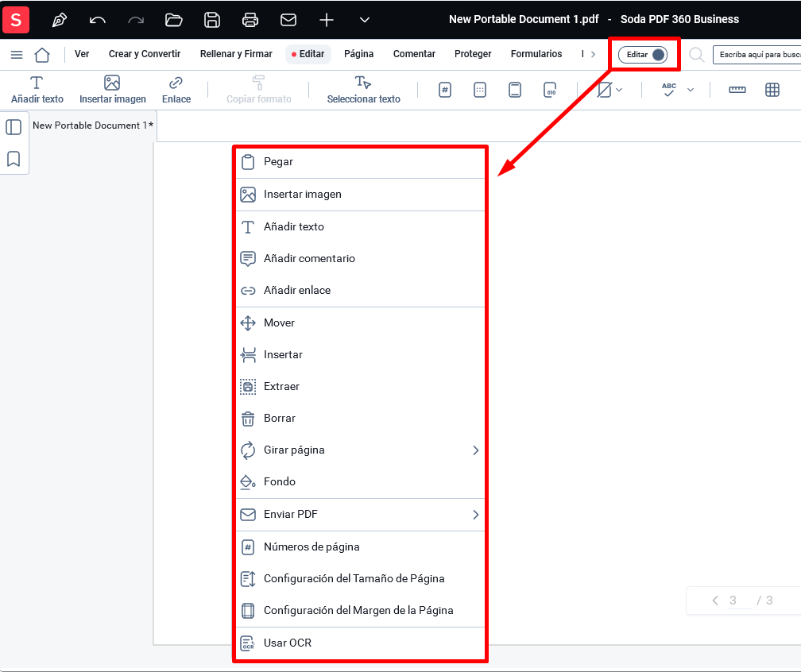
Task: Open the Proteger tab
Action: [473, 54]
